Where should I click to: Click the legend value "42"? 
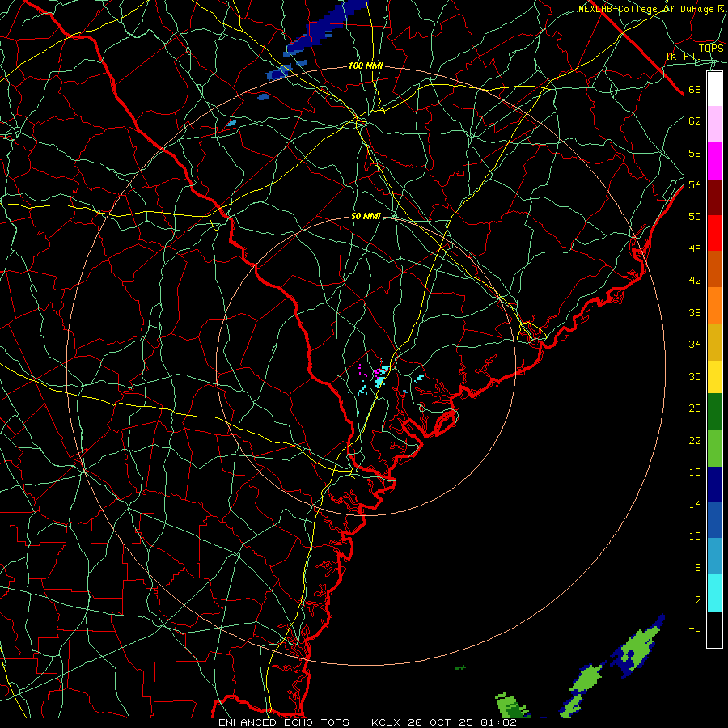click(695, 281)
